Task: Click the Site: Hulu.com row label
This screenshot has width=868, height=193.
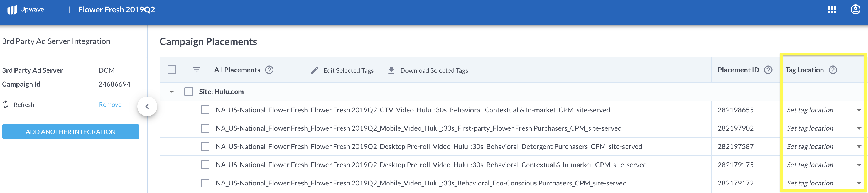Action: pos(221,92)
